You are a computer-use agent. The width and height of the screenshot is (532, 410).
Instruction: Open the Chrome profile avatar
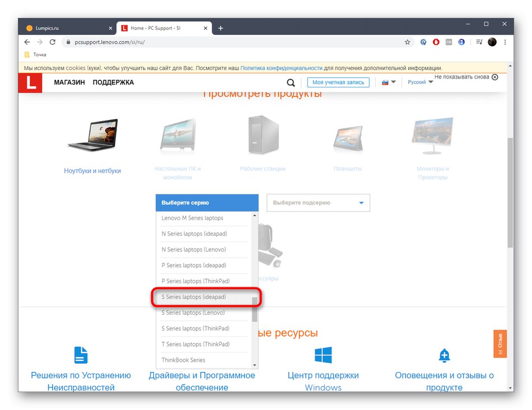[x=492, y=42]
